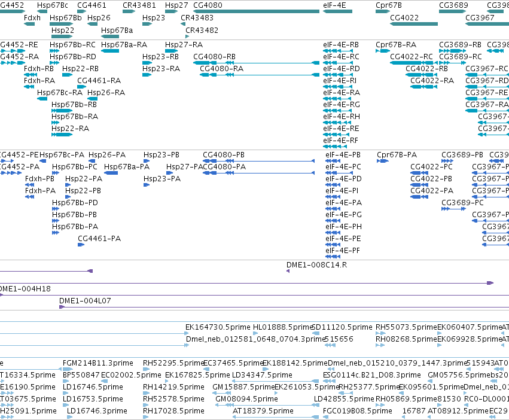Click the CG4080 gene label
This screenshot has height=420, width=509.
208,5
